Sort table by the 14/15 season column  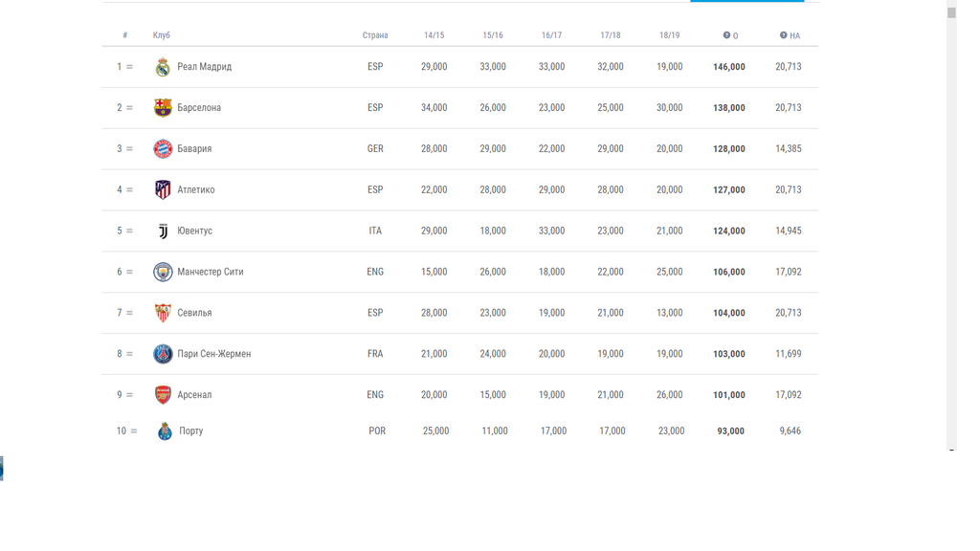[434, 35]
